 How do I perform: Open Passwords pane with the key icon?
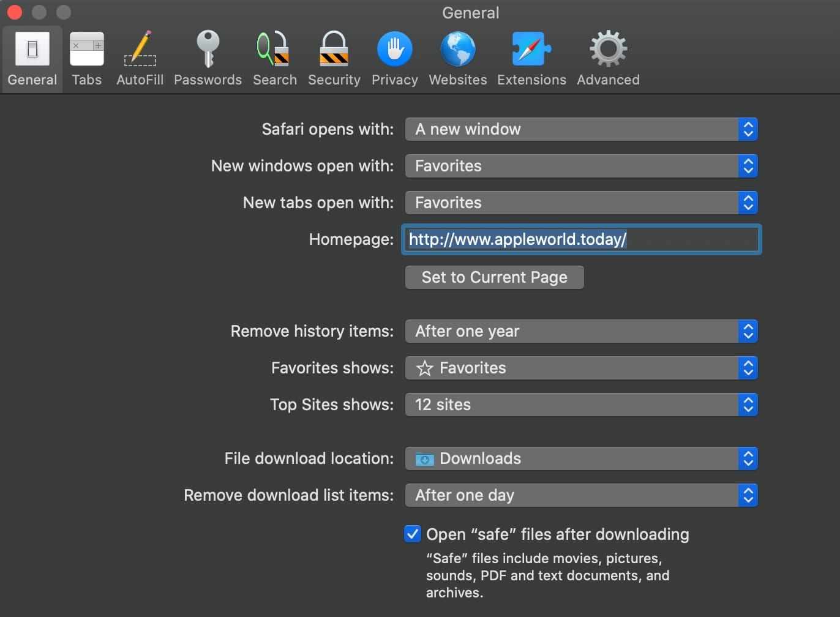tap(208, 50)
